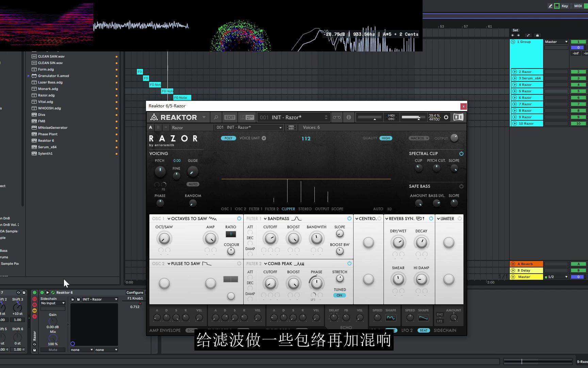The height and width of the screenshot is (368, 588).
Task: Select Serum_x64 plugin in browser
Action: pos(47,147)
